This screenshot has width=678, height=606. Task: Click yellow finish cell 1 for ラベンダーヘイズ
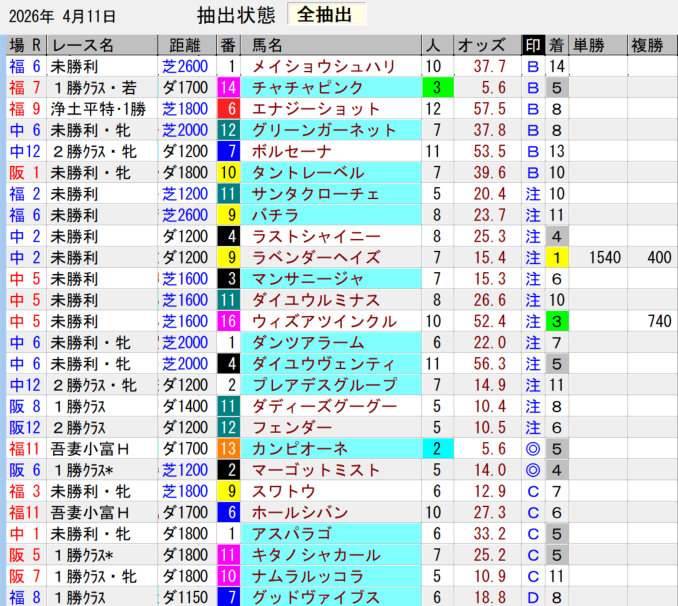[x=556, y=258]
